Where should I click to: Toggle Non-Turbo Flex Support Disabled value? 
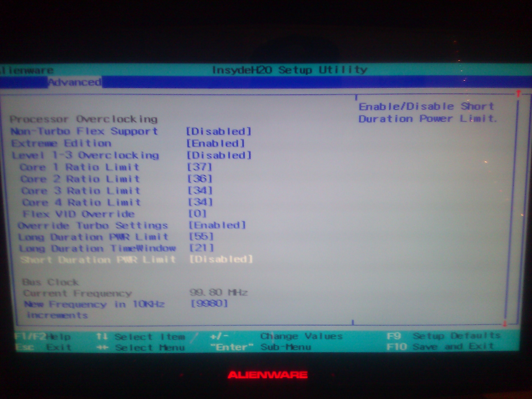(x=219, y=131)
